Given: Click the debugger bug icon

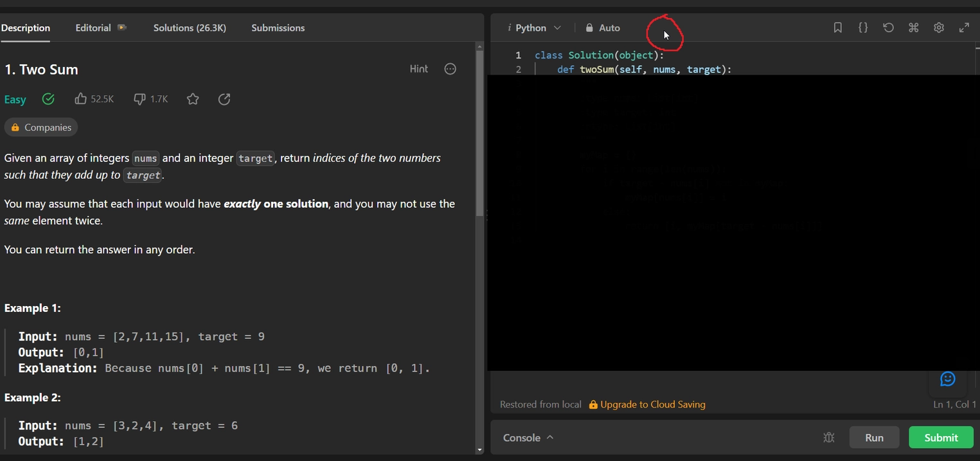Looking at the screenshot, I should 829,438.
